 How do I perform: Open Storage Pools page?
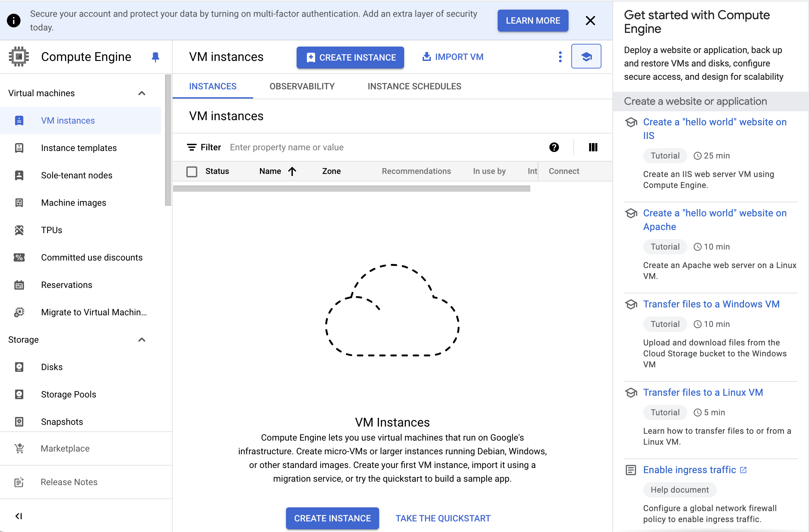pyautogui.click(x=80, y=394)
